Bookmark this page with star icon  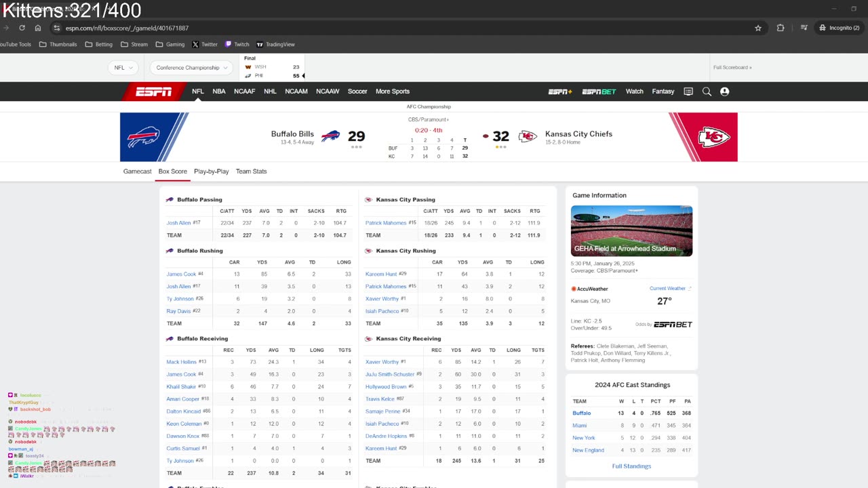coord(758,28)
